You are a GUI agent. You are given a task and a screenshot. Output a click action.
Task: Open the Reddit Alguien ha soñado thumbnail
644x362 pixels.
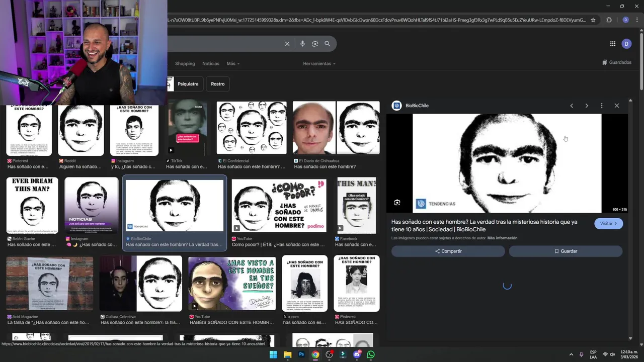click(x=81, y=130)
